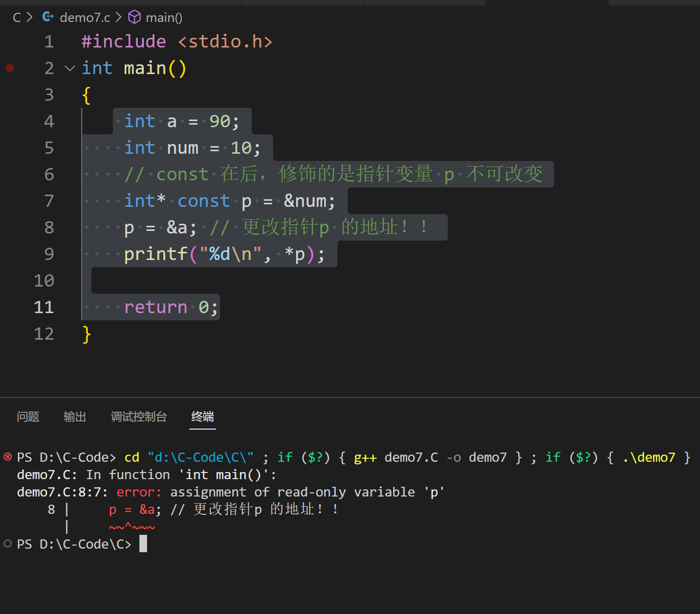Click the red "p = &a" snippet in the terminal
This screenshot has height=614, width=700.
point(132,509)
